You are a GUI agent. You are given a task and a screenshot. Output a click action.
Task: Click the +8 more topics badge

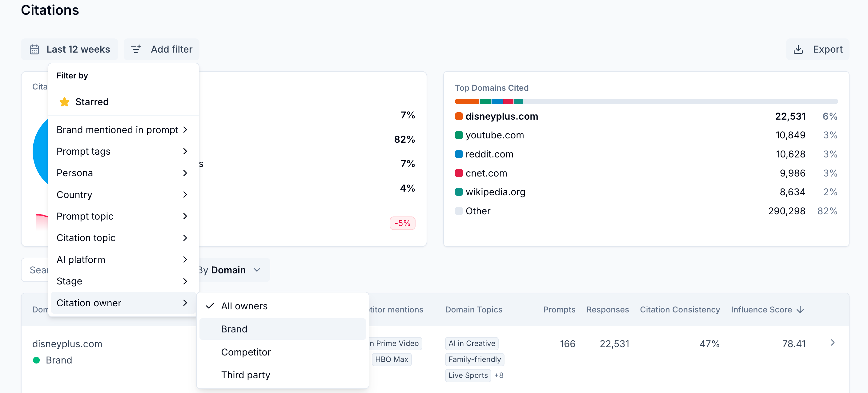coord(499,375)
